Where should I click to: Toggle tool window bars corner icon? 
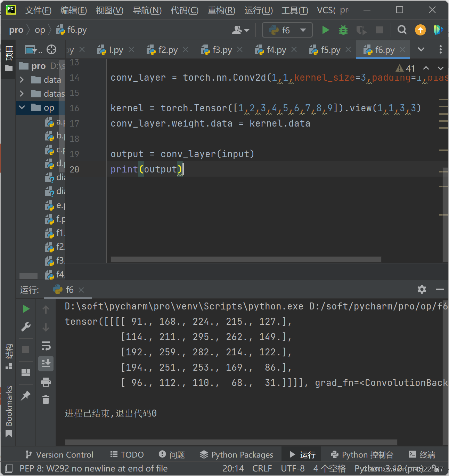[9, 468]
